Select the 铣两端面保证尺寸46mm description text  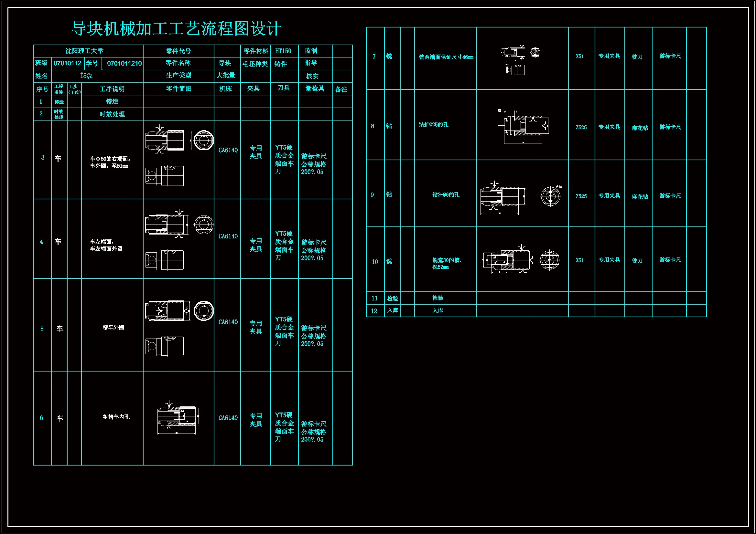pos(446,57)
